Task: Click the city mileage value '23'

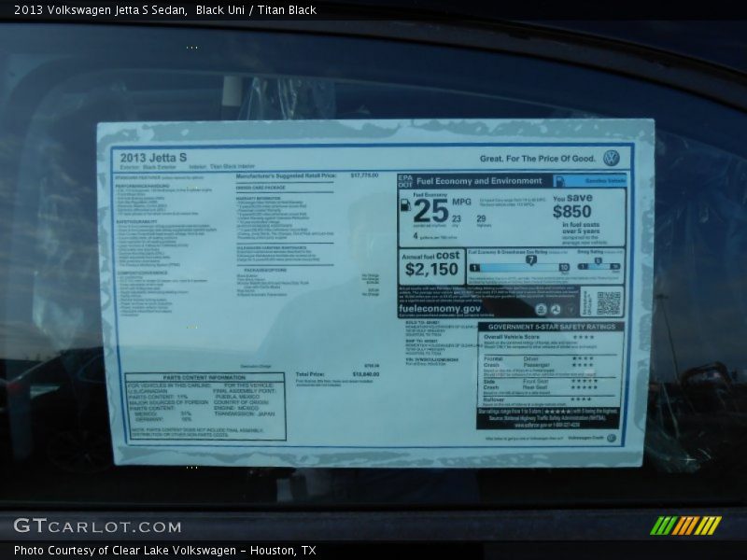Action: pos(457,218)
